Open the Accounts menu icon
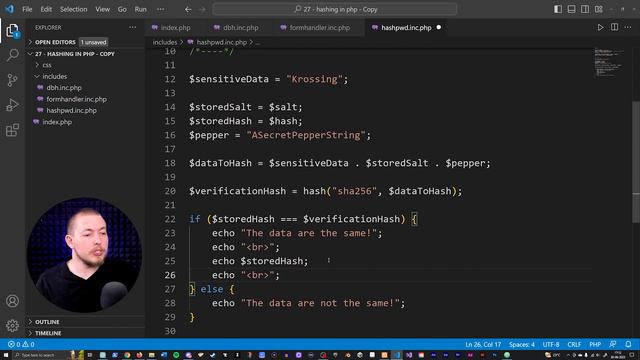Image resolution: width=640 pixels, height=360 pixels. 12,301
